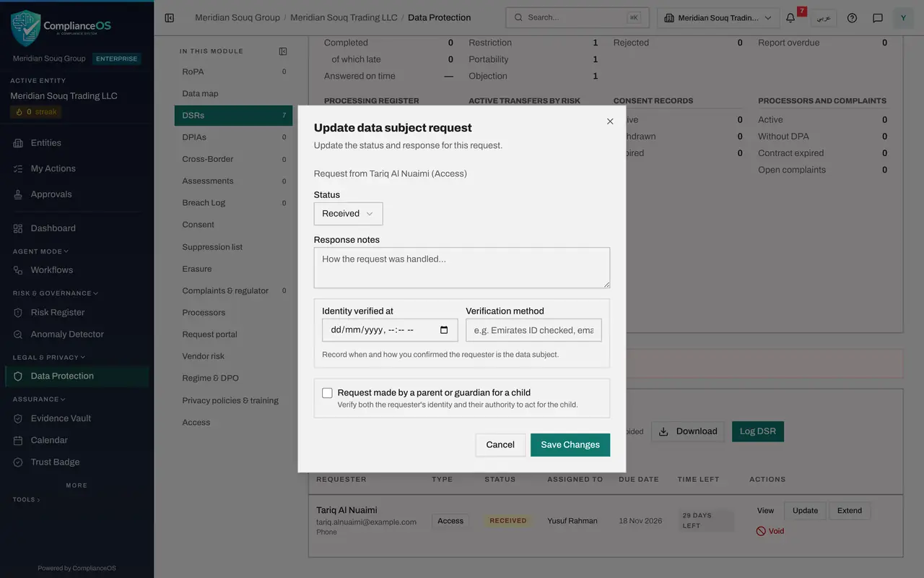Screen dimensions: 924x578
Task: Expand the Meridian Souq Trading entity selector
Action: pos(719,18)
